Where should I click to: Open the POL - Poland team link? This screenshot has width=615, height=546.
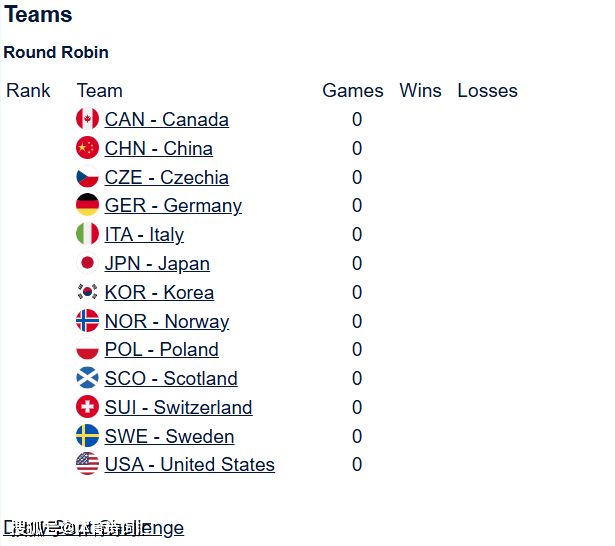pos(161,349)
